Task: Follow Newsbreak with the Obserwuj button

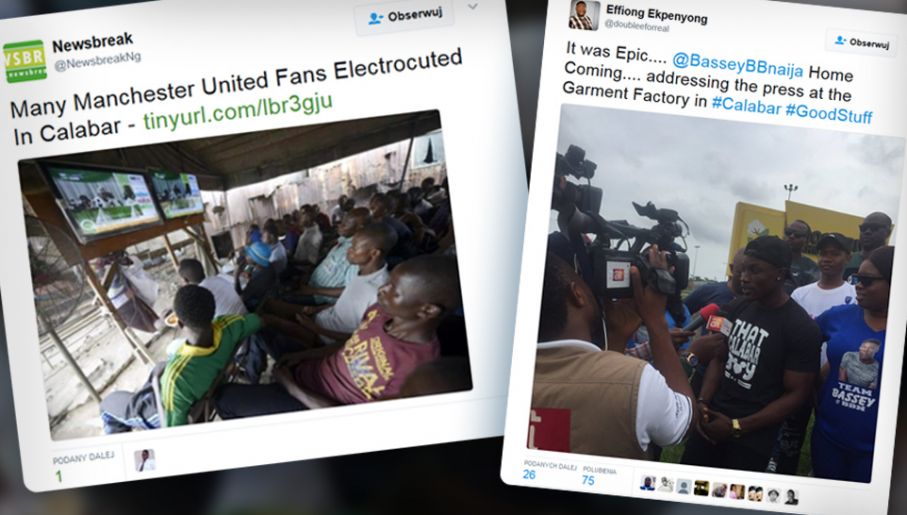Action: (x=404, y=16)
